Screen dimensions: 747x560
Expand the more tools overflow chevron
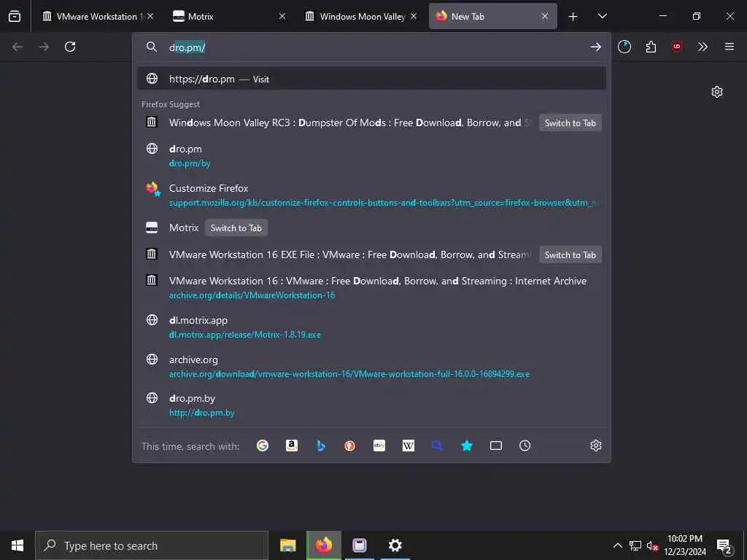point(703,47)
